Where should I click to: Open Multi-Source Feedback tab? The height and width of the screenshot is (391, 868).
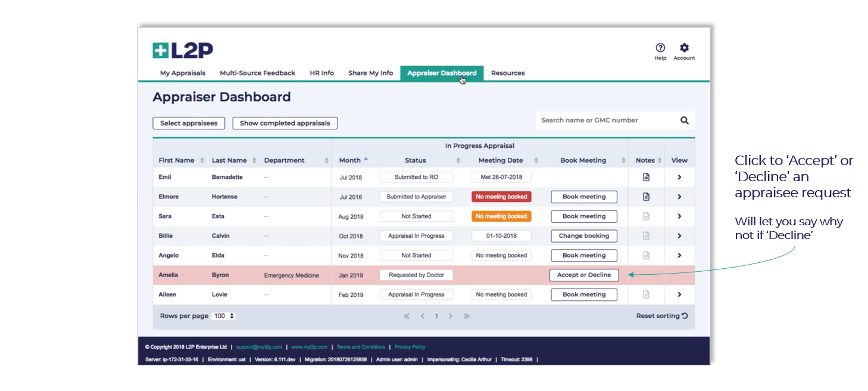(257, 73)
